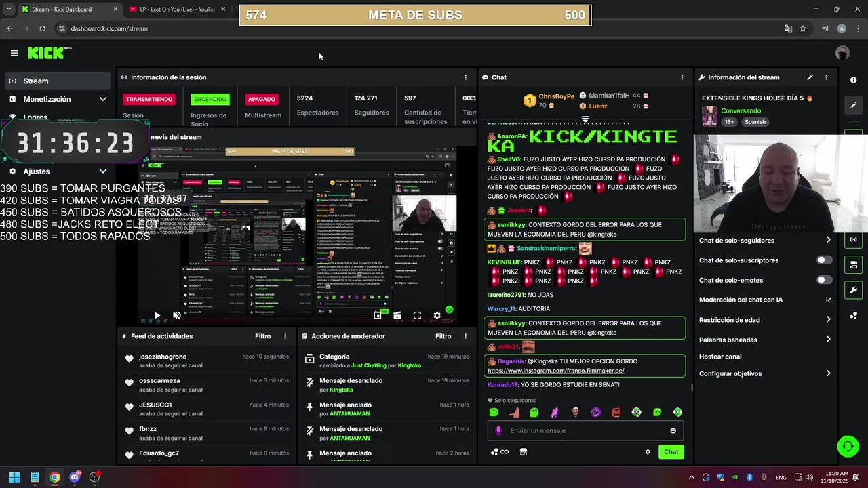Click the APAGADO Multistream badge

(x=261, y=99)
